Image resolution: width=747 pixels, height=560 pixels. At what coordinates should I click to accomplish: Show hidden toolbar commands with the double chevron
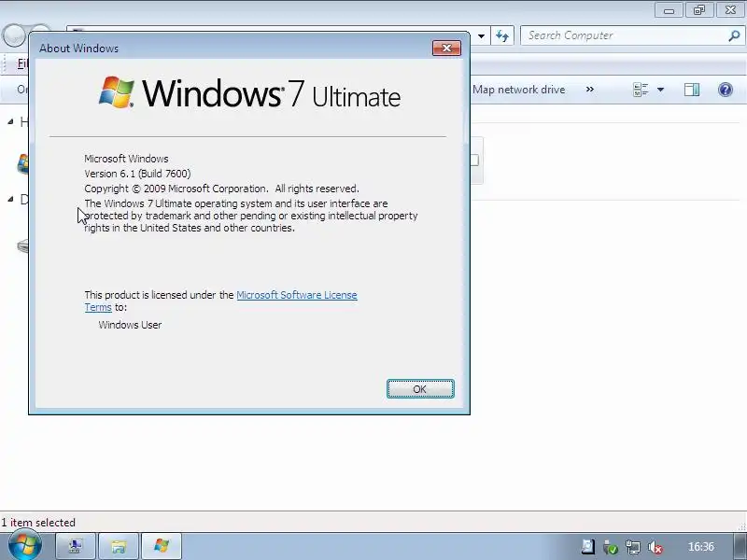[590, 89]
